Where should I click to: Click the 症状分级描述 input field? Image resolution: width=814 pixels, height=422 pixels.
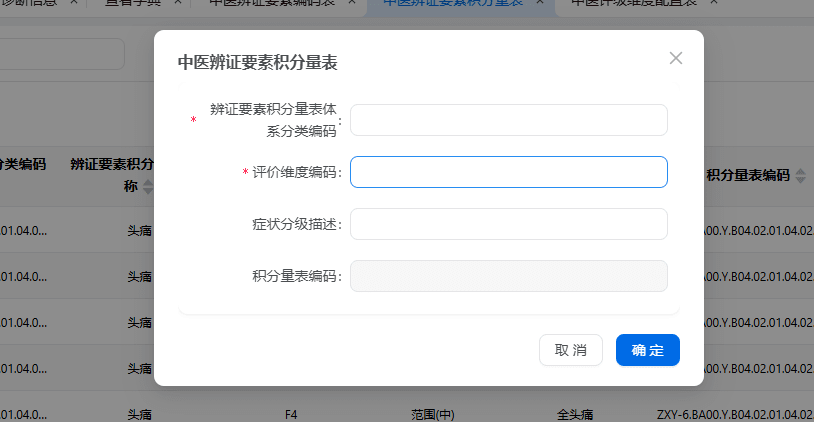click(x=509, y=224)
